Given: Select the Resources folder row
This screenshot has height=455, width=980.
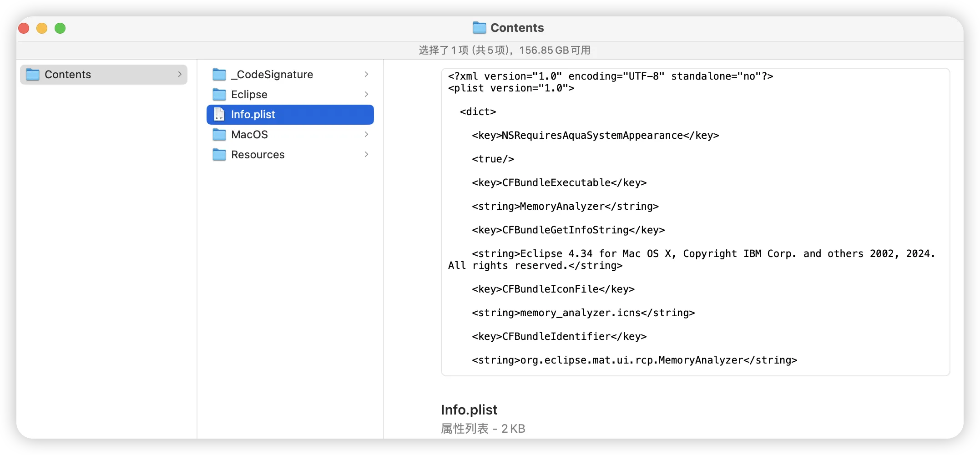Looking at the screenshot, I should [290, 154].
